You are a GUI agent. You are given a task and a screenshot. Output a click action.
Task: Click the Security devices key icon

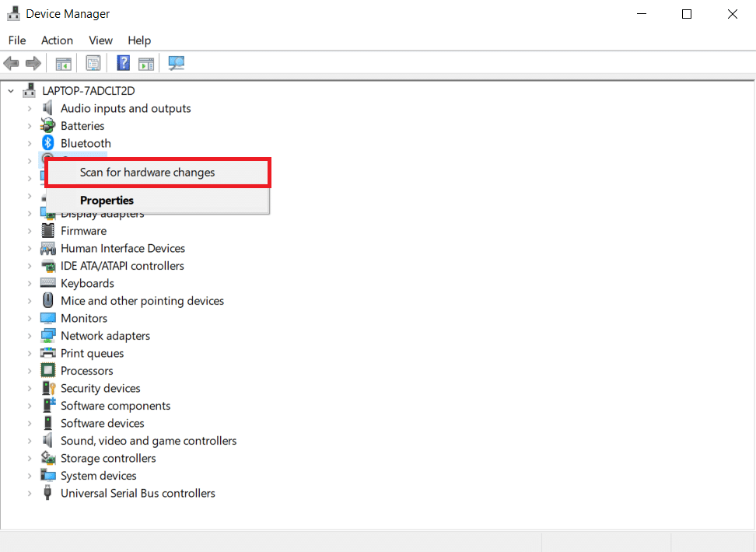coord(49,388)
